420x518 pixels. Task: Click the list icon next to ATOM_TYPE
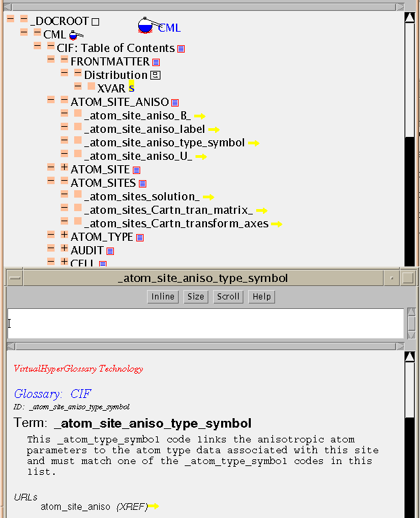pos(140,237)
